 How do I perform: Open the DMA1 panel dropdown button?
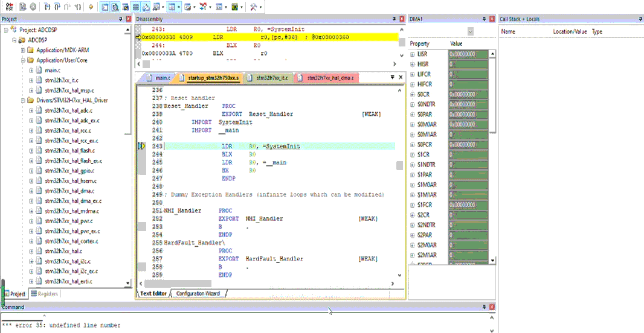point(470,31)
